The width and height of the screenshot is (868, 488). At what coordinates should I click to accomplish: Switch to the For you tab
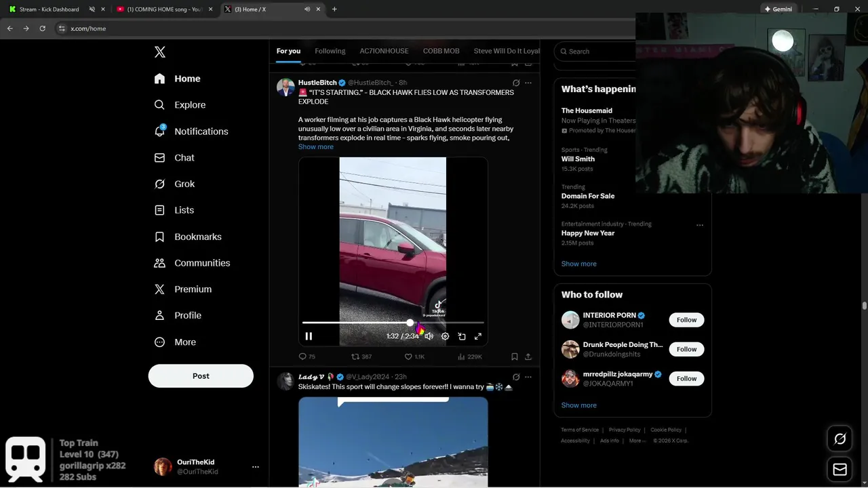288,51
